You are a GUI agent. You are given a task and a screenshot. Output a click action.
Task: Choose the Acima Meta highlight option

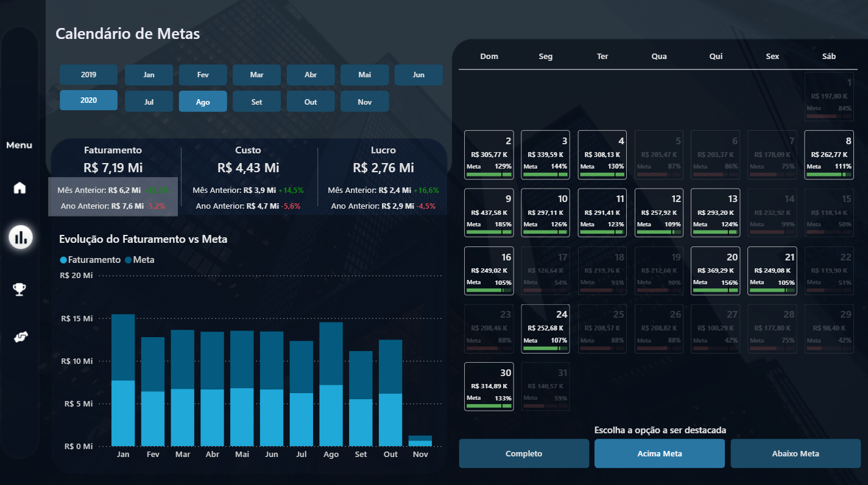click(x=660, y=453)
